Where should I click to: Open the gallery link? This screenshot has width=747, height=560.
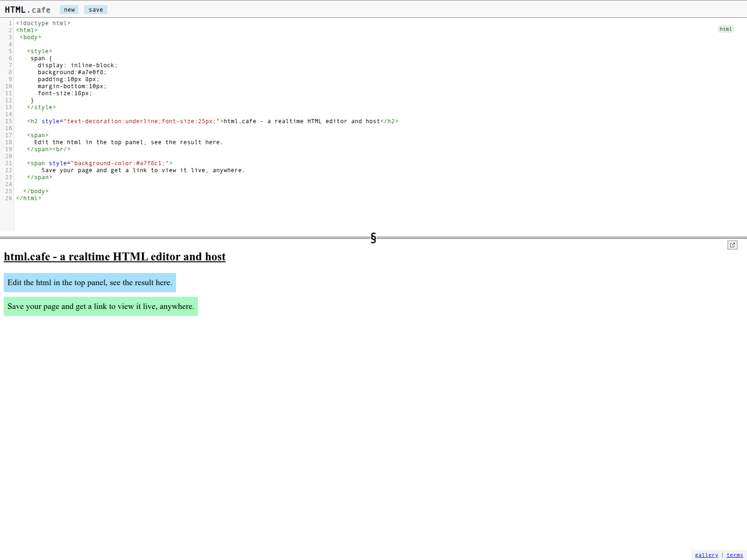click(706, 555)
